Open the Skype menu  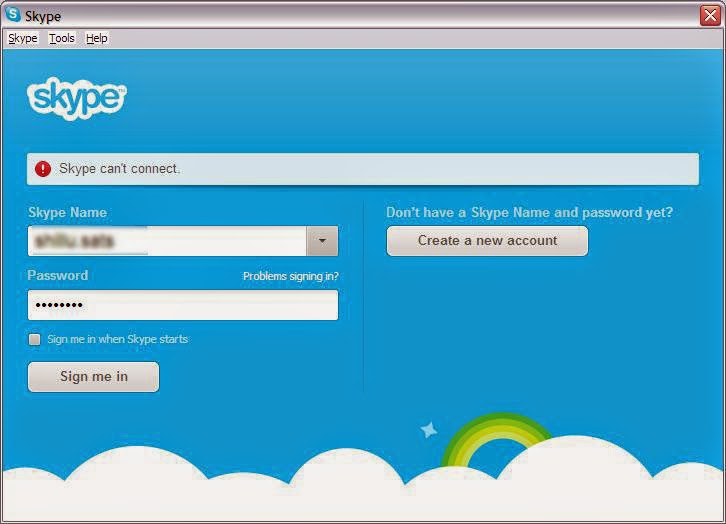[x=23, y=38]
